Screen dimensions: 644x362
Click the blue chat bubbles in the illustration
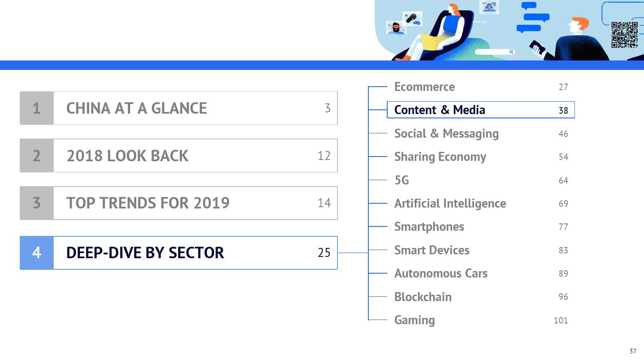[x=532, y=18]
